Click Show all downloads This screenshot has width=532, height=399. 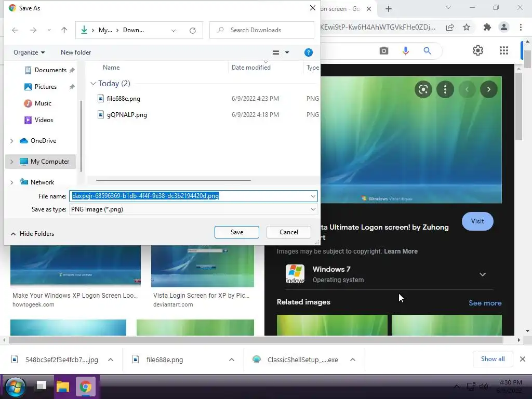pyautogui.click(x=493, y=360)
